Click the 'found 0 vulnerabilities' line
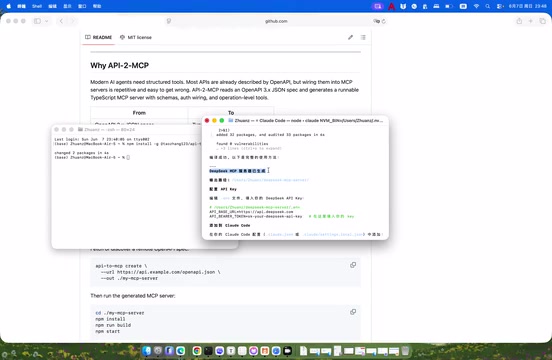The height and width of the screenshot is (360, 552). click(242, 144)
